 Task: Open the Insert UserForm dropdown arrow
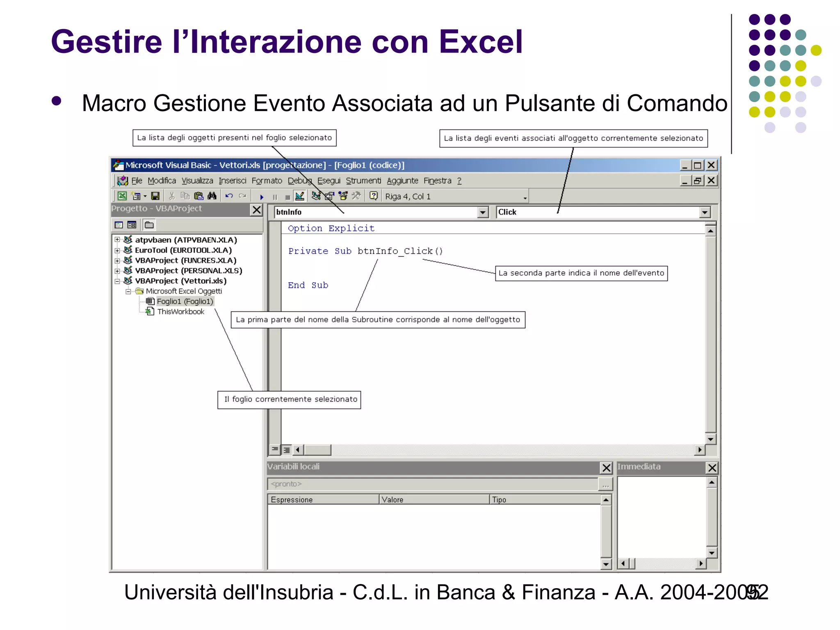(x=145, y=196)
